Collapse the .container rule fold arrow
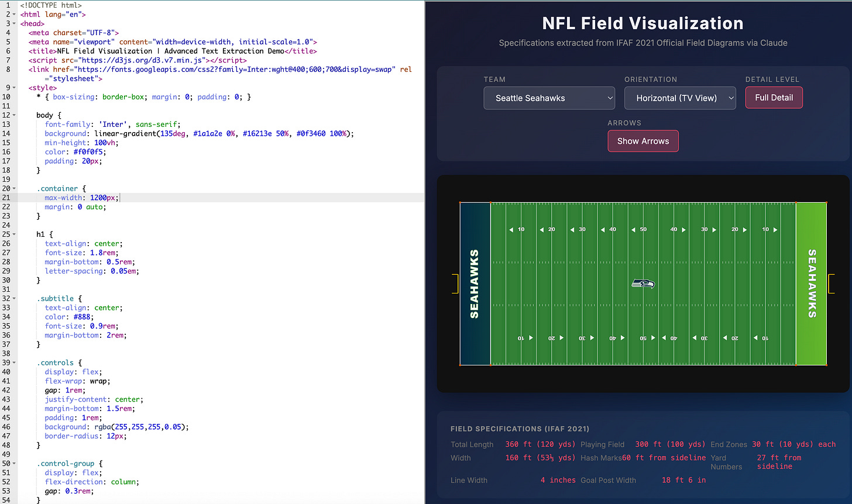852x504 pixels. click(x=14, y=188)
